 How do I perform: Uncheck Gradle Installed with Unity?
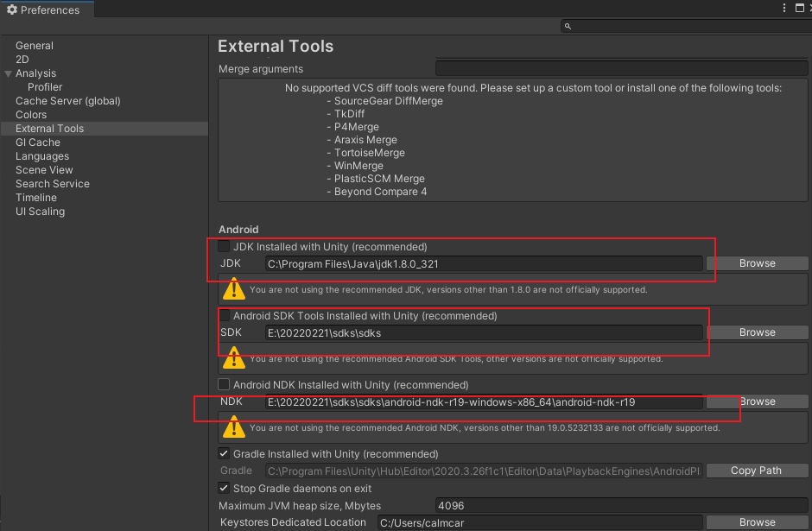(x=224, y=453)
